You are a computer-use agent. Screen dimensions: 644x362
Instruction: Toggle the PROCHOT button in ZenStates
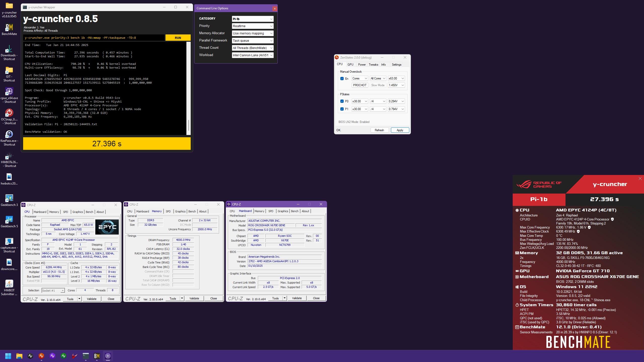pyautogui.click(x=360, y=85)
